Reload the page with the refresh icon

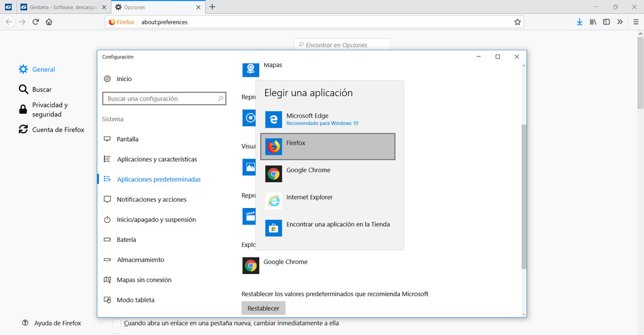click(x=36, y=22)
